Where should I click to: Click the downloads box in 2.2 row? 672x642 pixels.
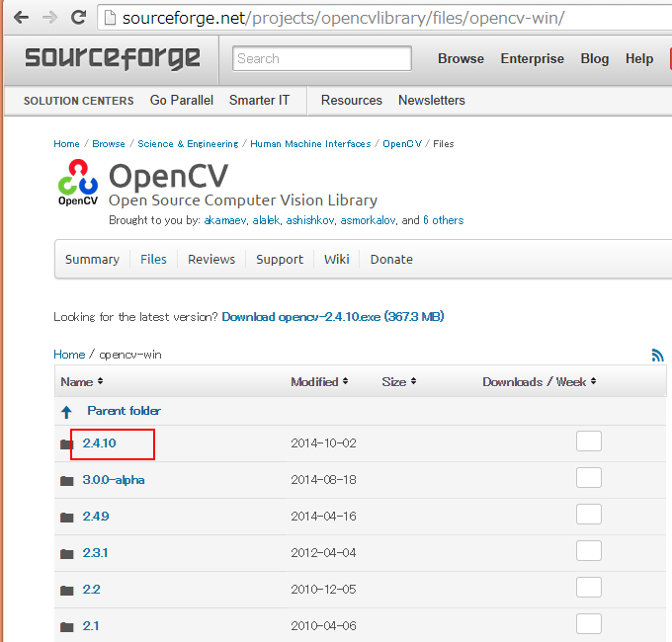pos(589,587)
